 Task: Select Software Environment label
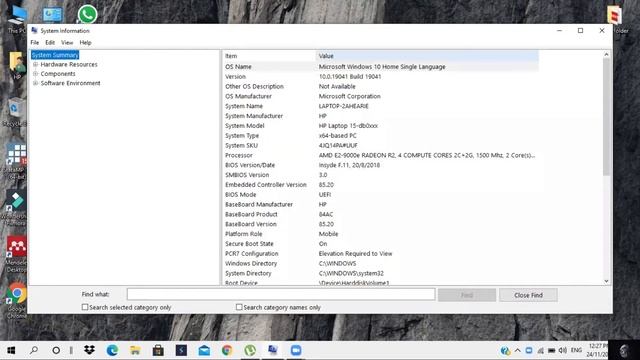pyautogui.click(x=70, y=83)
